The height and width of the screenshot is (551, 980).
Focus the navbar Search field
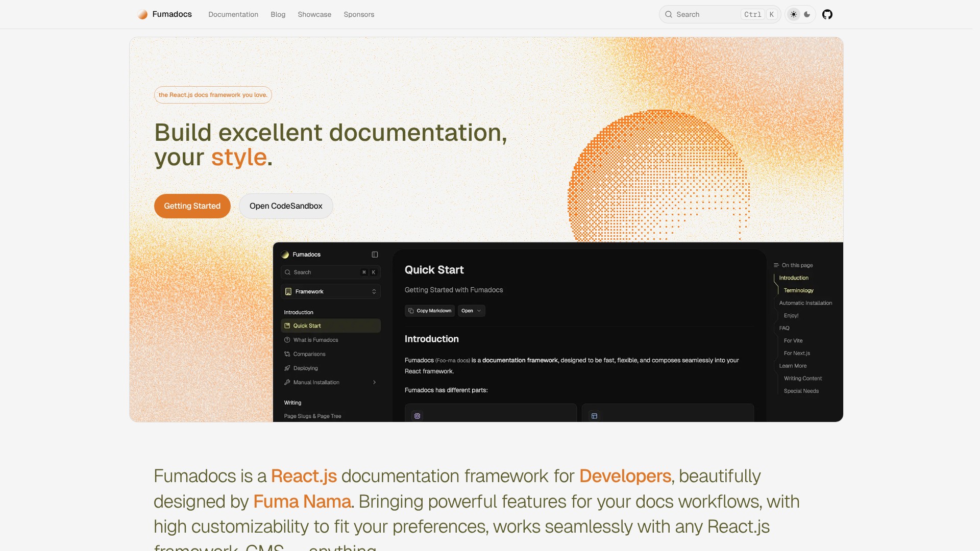pos(720,14)
